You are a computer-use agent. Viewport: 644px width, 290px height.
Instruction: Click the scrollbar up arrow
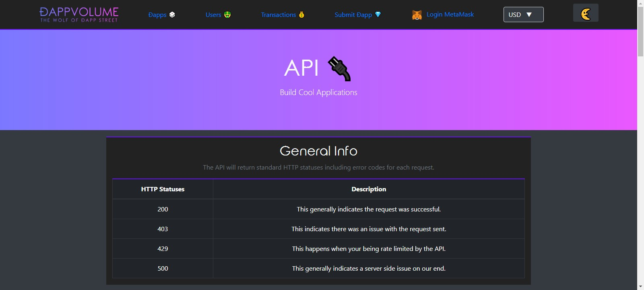pos(640,3)
